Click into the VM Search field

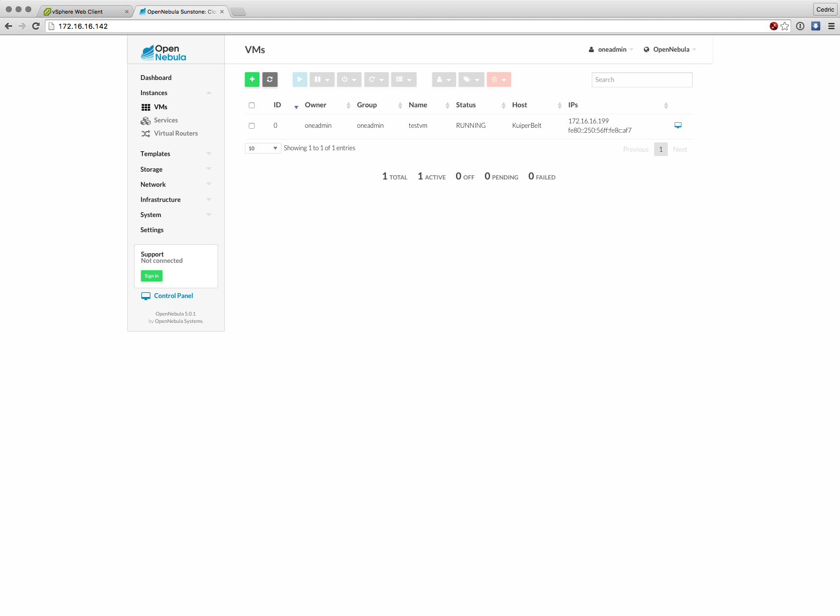pyautogui.click(x=641, y=80)
